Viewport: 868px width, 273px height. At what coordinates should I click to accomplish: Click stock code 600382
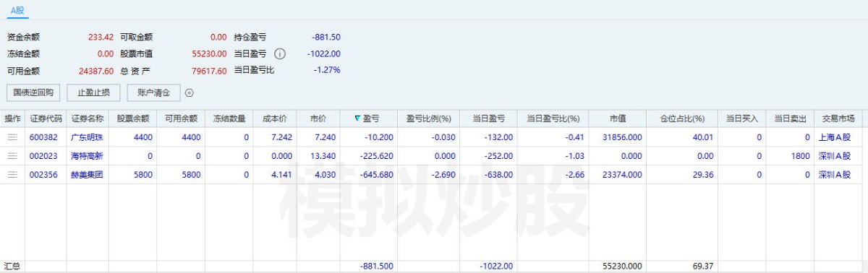tap(43, 137)
